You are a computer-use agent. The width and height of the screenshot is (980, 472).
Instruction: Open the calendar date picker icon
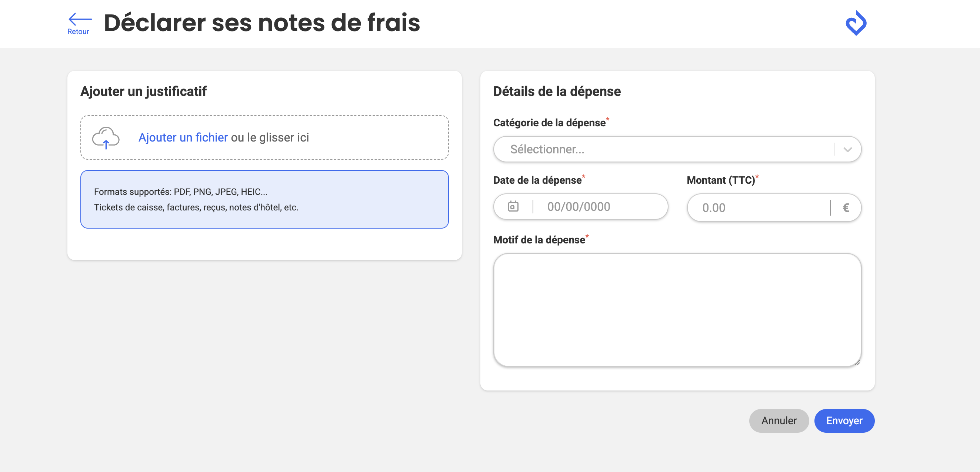coord(513,206)
